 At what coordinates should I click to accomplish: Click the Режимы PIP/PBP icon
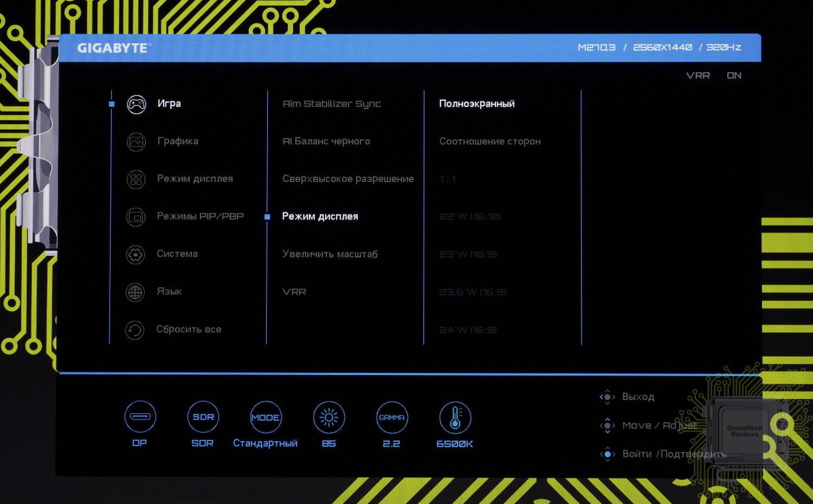click(135, 217)
